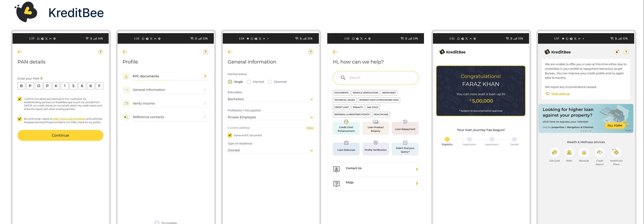Tap the Eligibility progress step marker
644x224 pixels.
447,139
